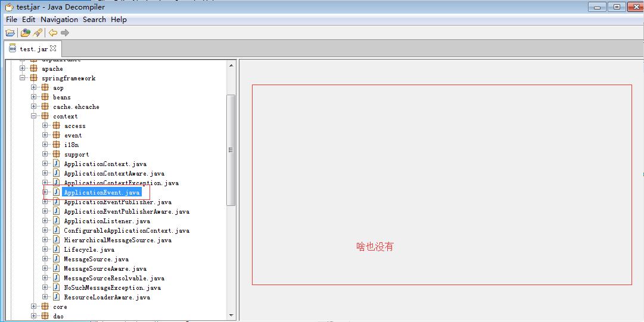Viewport: 644px width, 322px height.
Task: Select ConfigurableApplicationContext.java in the tree
Action: pos(126,230)
